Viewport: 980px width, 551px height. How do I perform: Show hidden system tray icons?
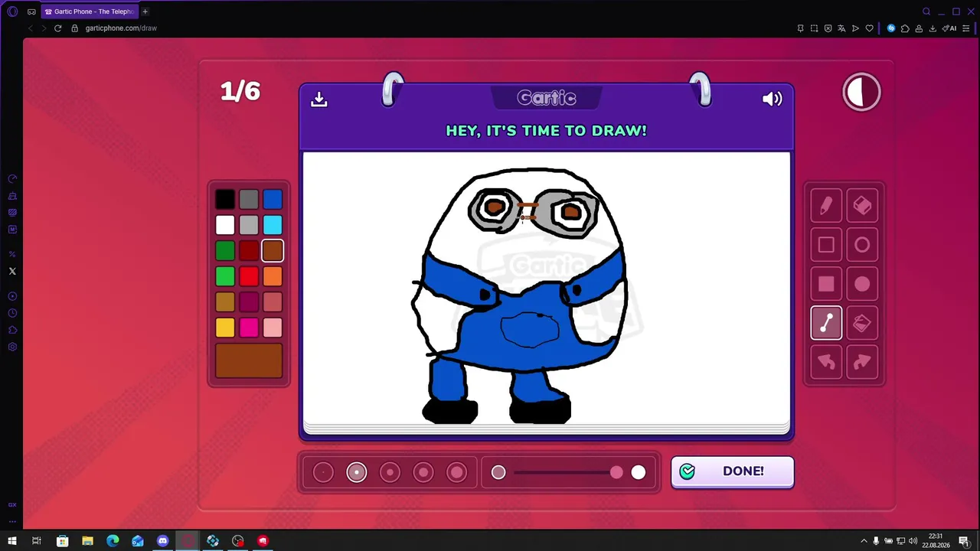[864, 541]
